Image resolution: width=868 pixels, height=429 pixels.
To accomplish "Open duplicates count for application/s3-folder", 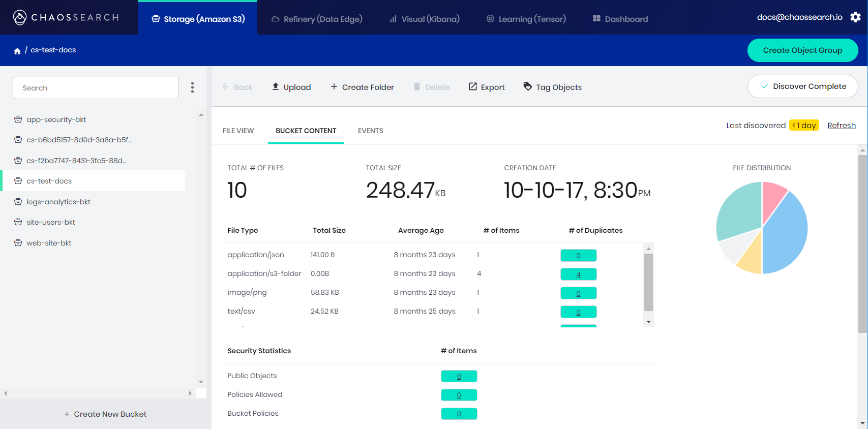I will point(578,274).
